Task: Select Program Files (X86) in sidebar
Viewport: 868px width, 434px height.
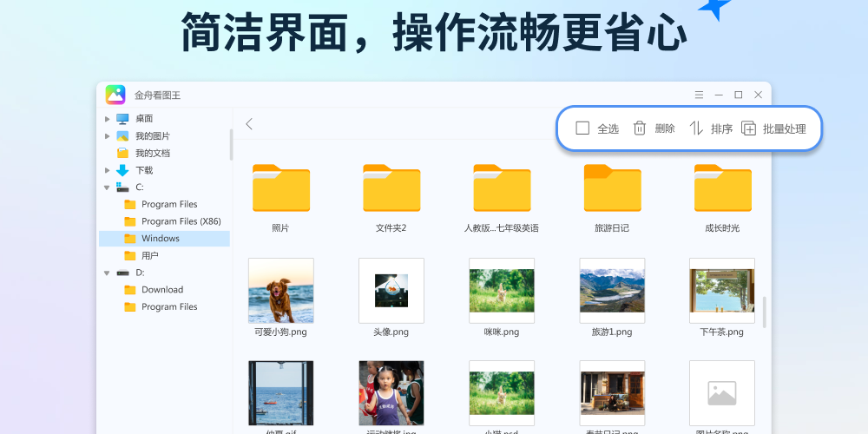Action: click(x=181, y=221)
